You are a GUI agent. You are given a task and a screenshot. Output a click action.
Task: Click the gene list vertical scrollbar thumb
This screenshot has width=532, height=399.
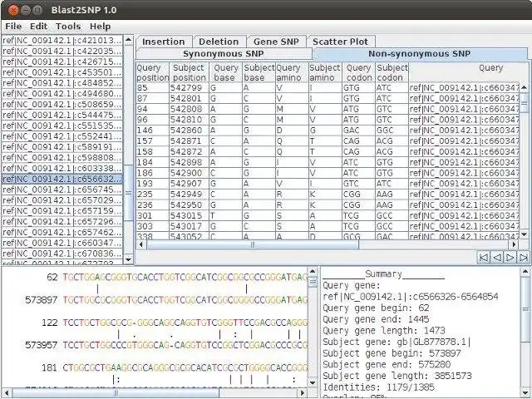pos(128,193)
